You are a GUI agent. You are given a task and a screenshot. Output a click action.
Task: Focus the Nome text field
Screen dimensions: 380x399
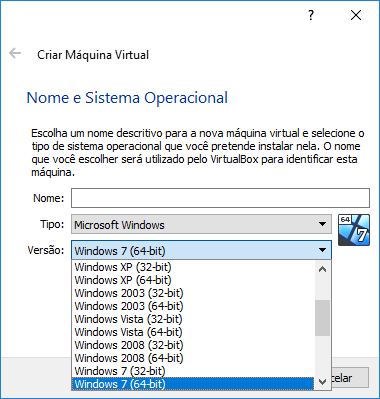220,198
